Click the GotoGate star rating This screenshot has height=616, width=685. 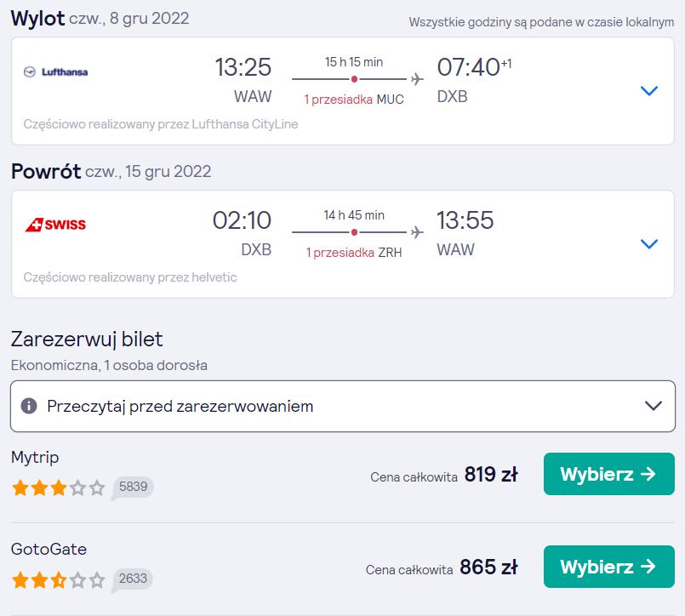tap(59, 579)
